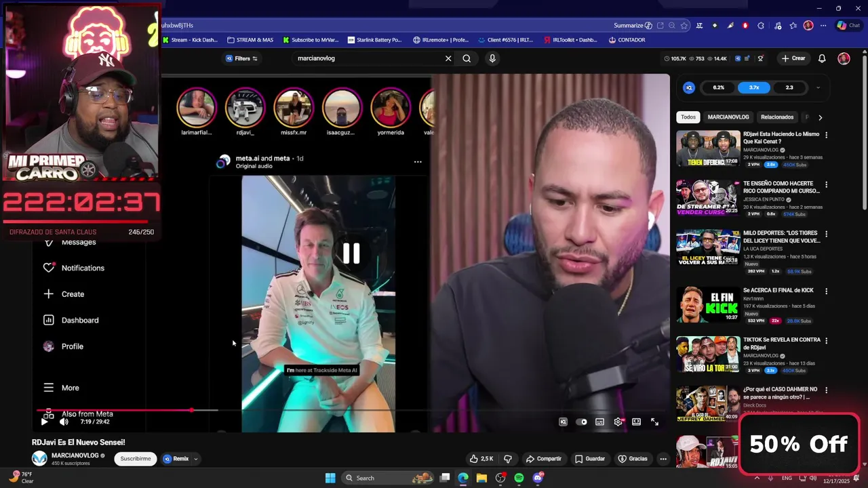Image resolution: width=868 pixels, height=488 pixels.
Task: Click the Summarize button in address bar
Action: coord(633,26)
